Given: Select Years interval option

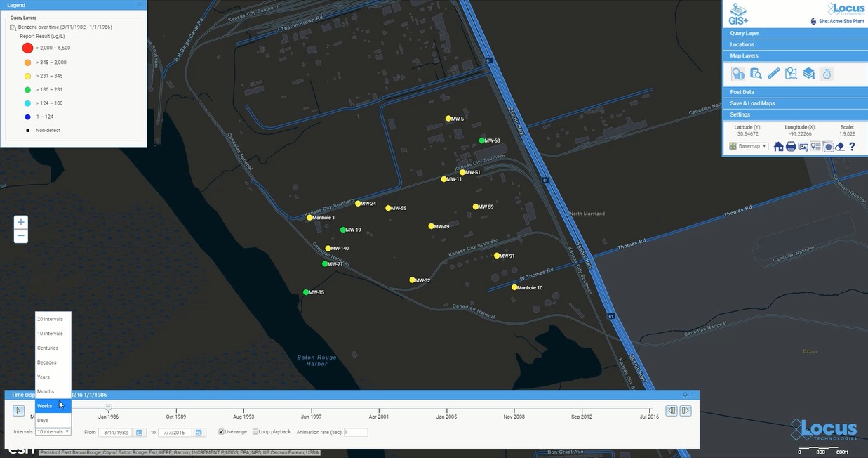Looking at the screenshot, I should coord(53,377).
